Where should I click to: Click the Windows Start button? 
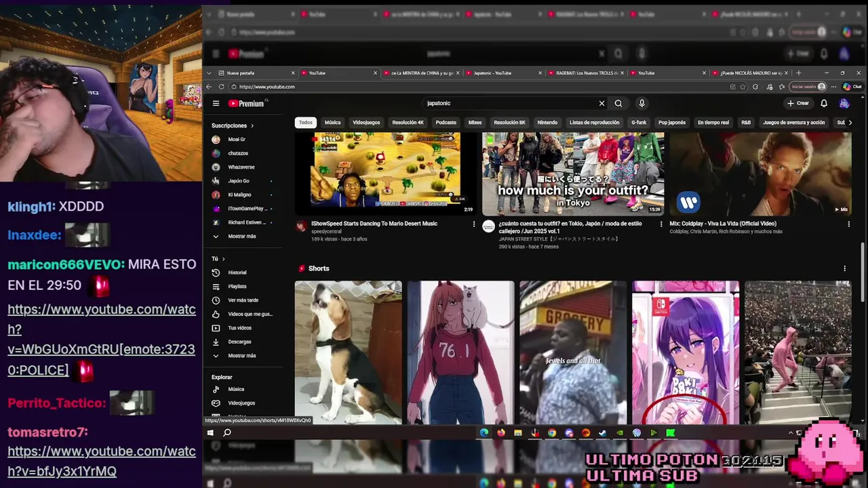click(x=210, y=433)
